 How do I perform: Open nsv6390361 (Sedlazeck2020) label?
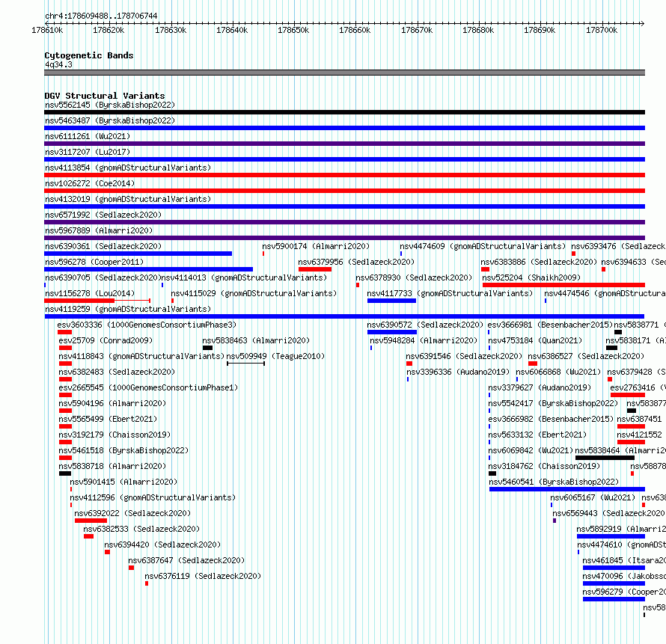(103, 246)
